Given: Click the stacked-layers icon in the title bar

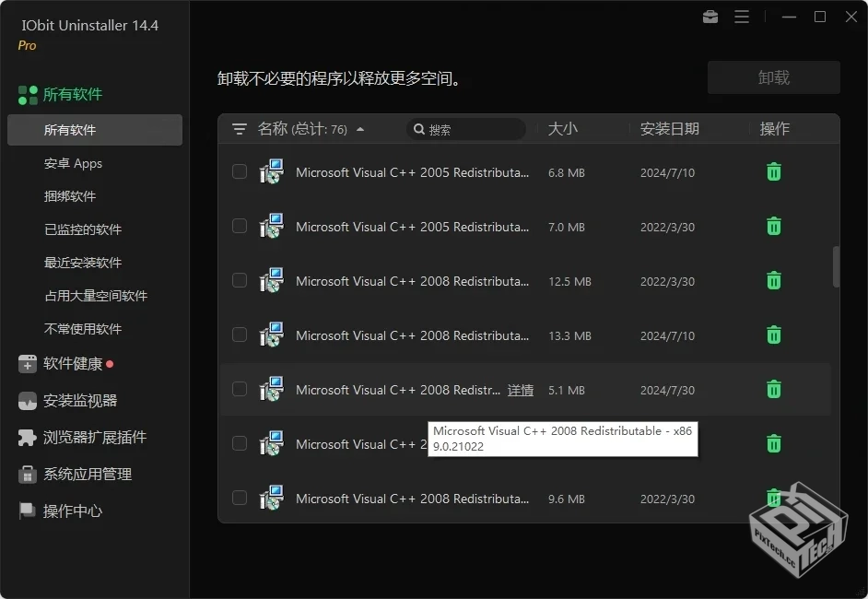Looking at the screenshot, I should (710, 17).
